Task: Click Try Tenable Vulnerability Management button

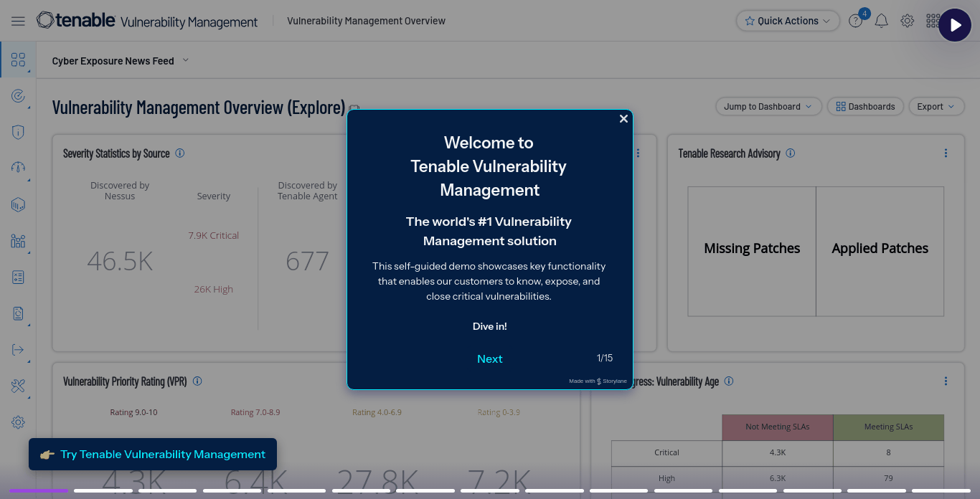Action: (153, 455)
